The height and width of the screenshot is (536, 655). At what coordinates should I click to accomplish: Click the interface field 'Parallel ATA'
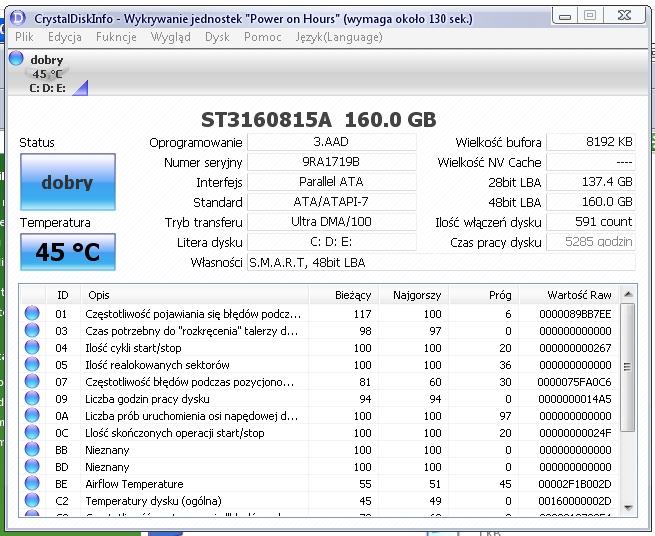pyautogui.click(x=332, y=182)
